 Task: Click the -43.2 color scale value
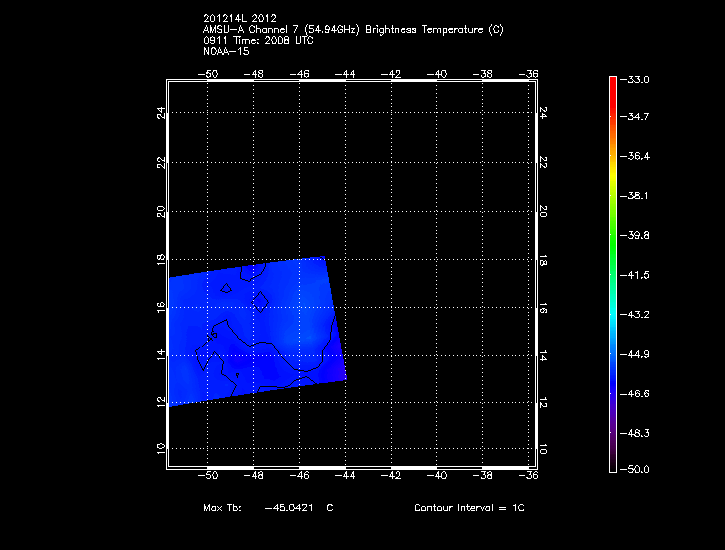[x=637, y=315]
